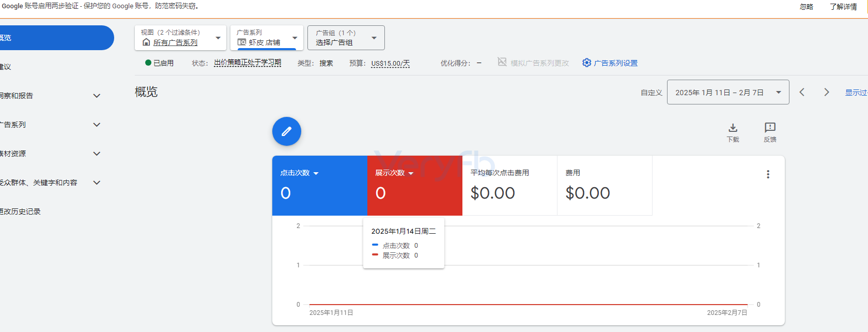Dismiss the two-step verification notice (忽略)
868x332 pixels.
click(x=807, y=7)
